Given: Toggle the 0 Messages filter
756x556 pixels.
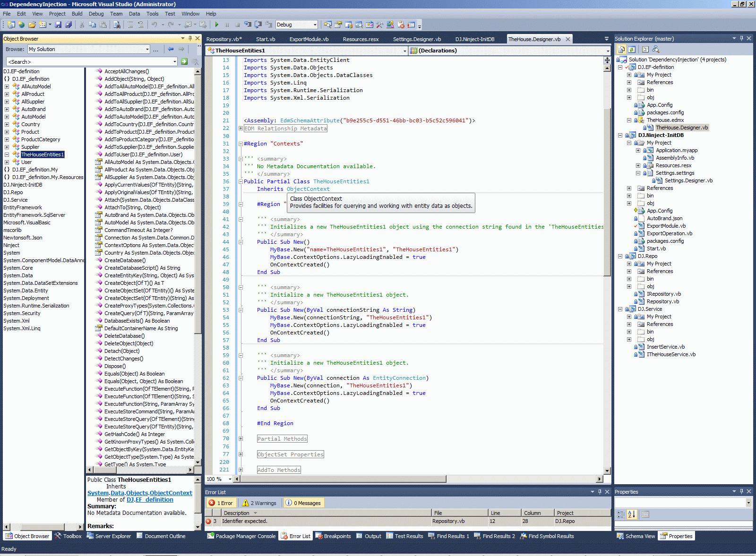Looking at the screenshot, I should [303, 503].
